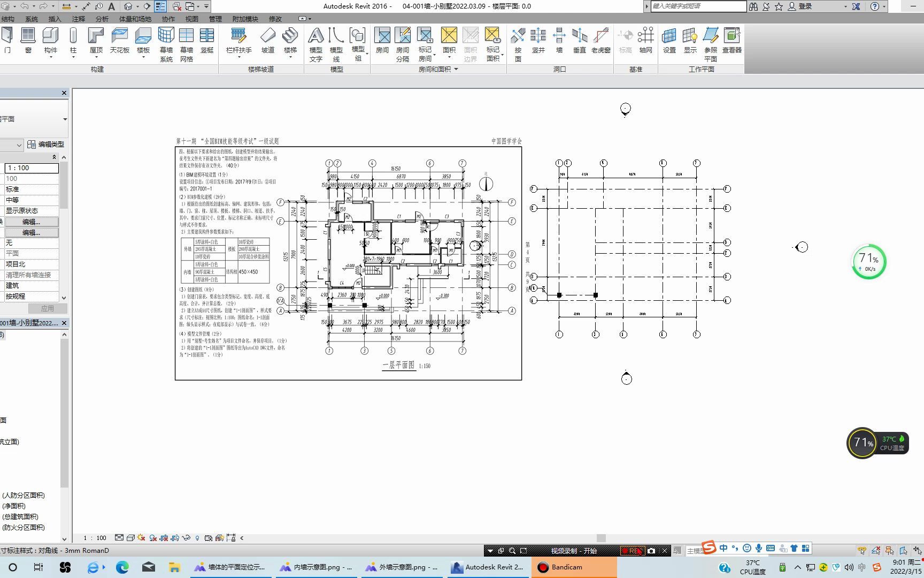Select the 坡道 ramp tool
This screenshot has height=578, width=924.
click(268, 41)
